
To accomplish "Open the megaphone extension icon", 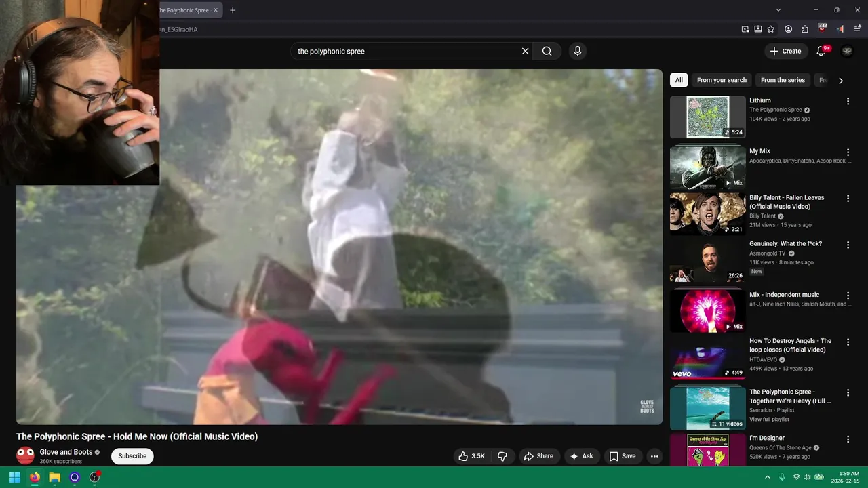I will pos(840,29).
